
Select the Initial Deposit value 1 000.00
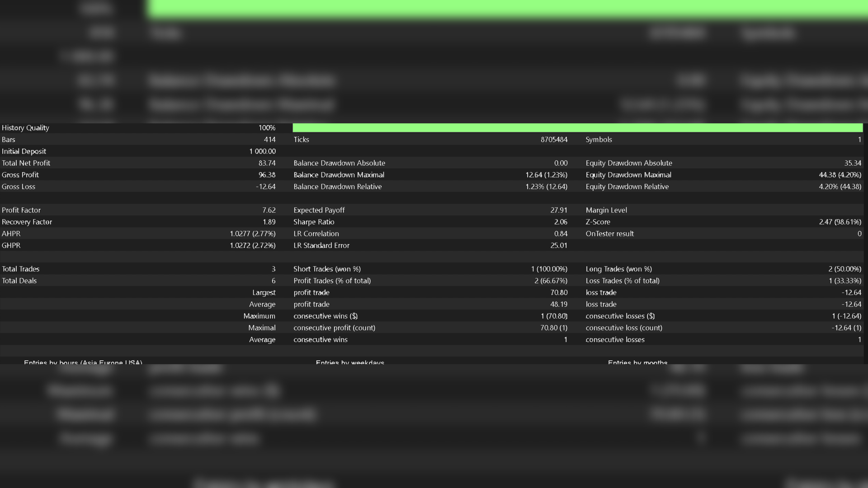coord(262,151)
